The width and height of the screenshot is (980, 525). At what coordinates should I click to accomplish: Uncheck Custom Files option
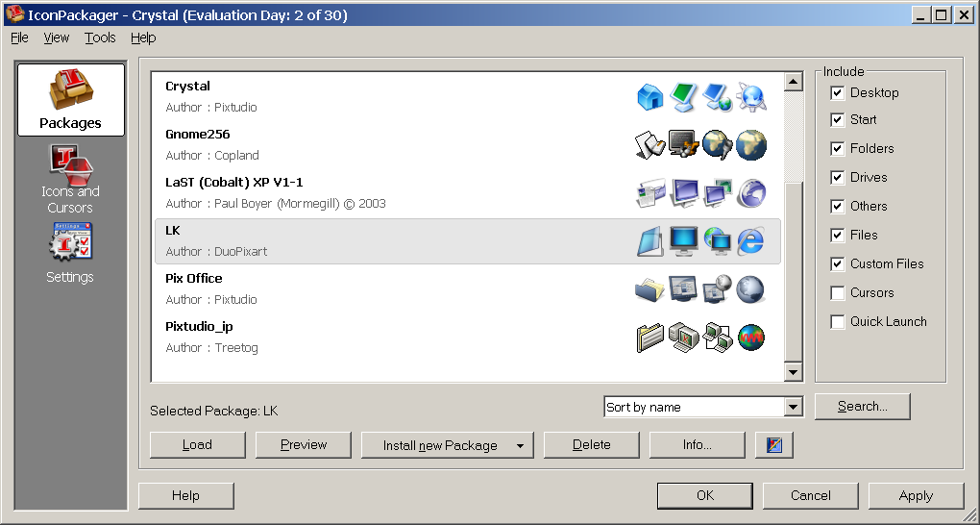[838, 263]
